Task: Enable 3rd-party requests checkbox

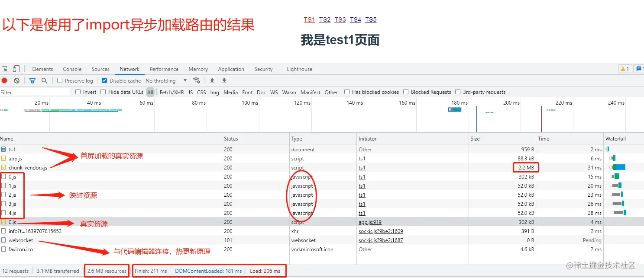Action: (x=458, y=92)
